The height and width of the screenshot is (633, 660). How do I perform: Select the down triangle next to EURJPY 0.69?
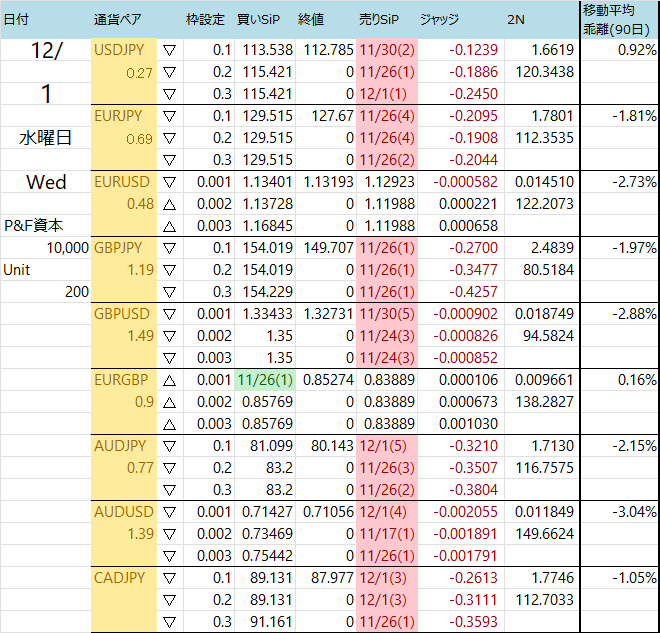tap(169, 139)
